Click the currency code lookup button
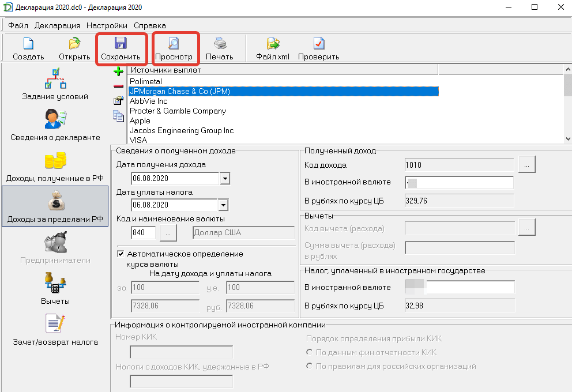The height and width of the screenshot is (392, 572). pyautogui.click(x=168, y=233)
